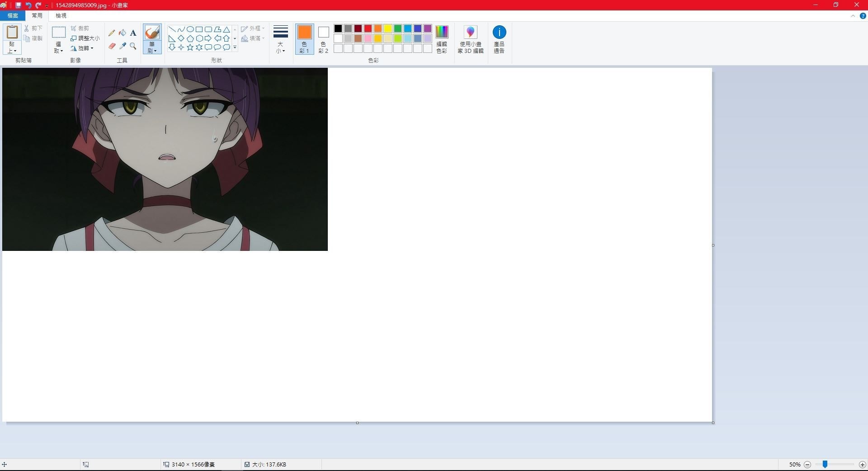868x471 pixels.
Task: Open the Size line-thickness dropdown
Action: (x=280, y=39)
